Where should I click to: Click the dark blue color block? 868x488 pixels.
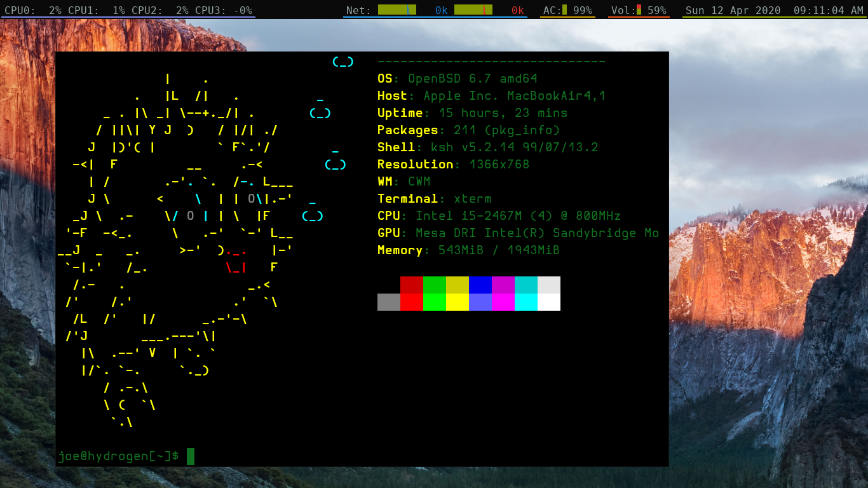(480, 285)
